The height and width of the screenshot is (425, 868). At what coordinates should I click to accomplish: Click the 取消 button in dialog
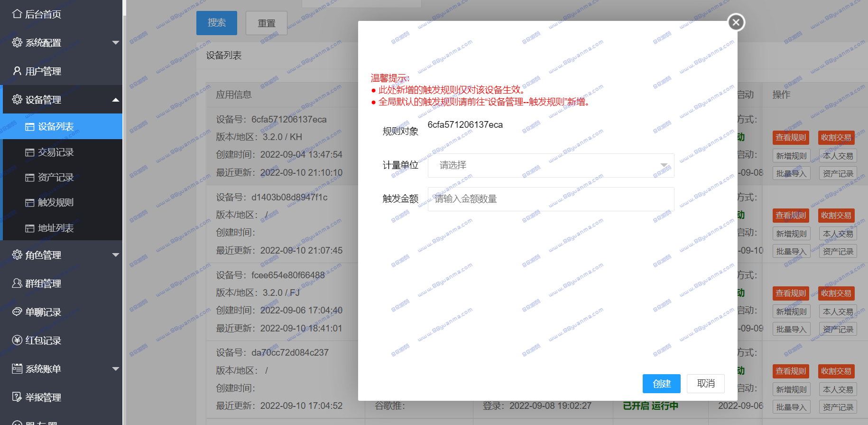click(x=706, y=384)
